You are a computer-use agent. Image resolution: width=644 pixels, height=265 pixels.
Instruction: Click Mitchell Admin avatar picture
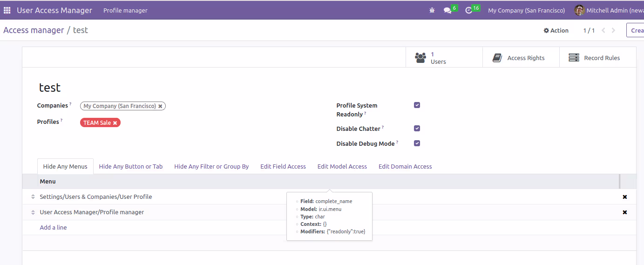click(x=579, y=10)
